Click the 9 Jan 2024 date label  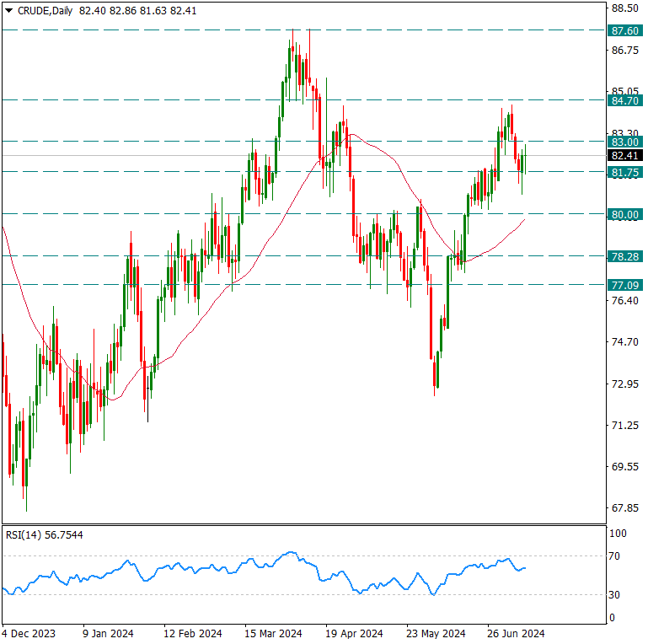[108, 633]
